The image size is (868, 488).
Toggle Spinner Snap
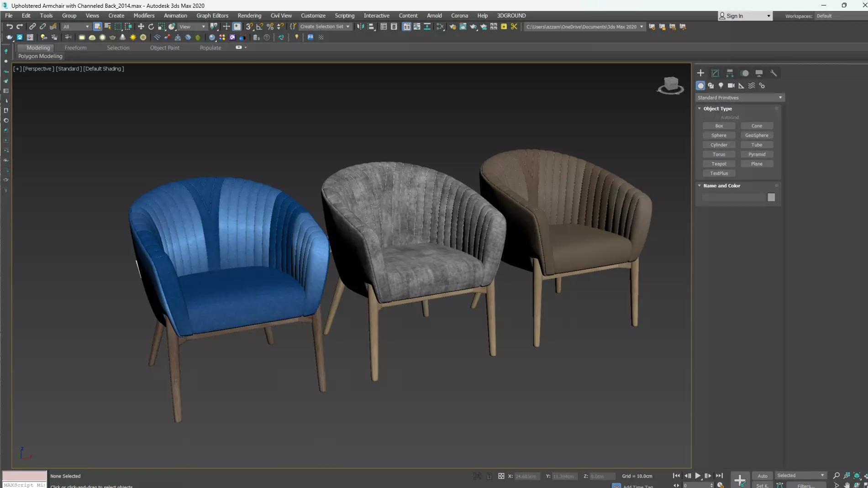pyautogui.click(x=280, y=26)
